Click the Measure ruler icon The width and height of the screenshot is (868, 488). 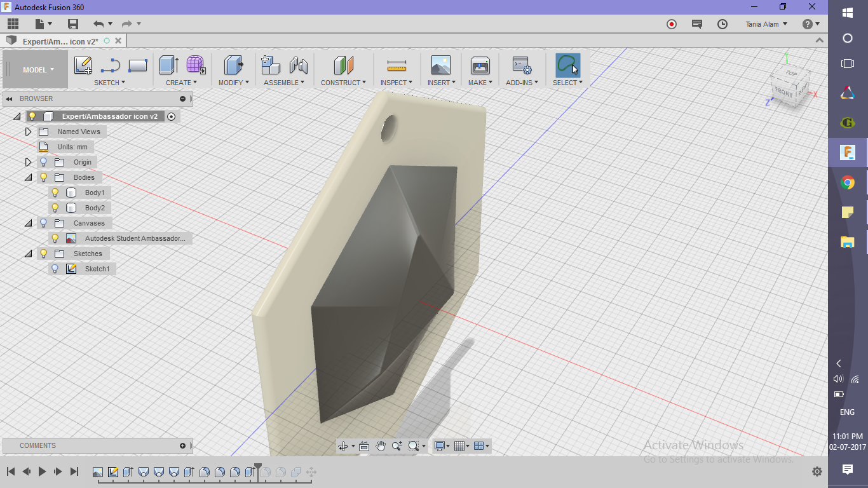pyautogui.click(x=397, y=65)
